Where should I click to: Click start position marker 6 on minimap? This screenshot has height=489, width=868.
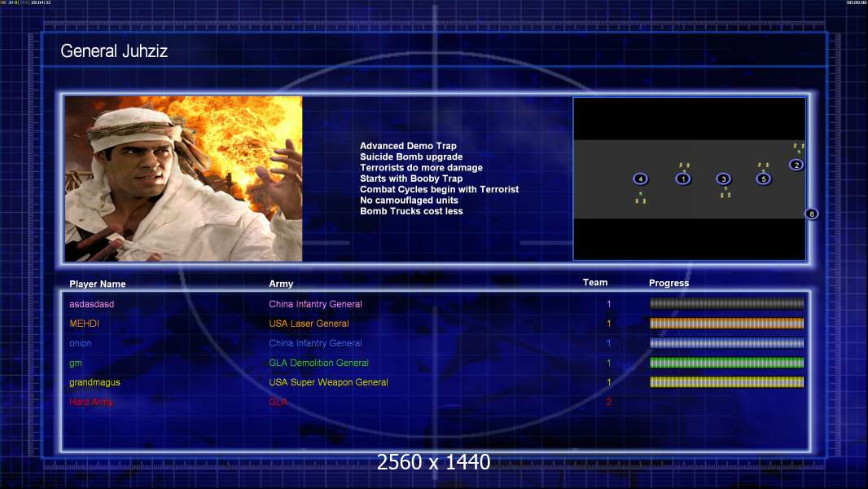click(x=812, y=214)
